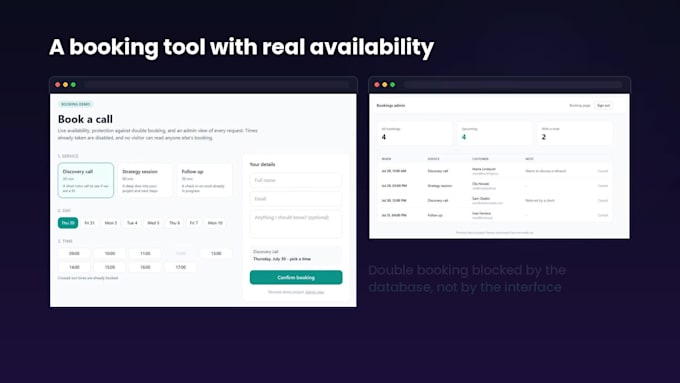Click the Full name input field
Screen dimensions: 680x383
point(296,180)
